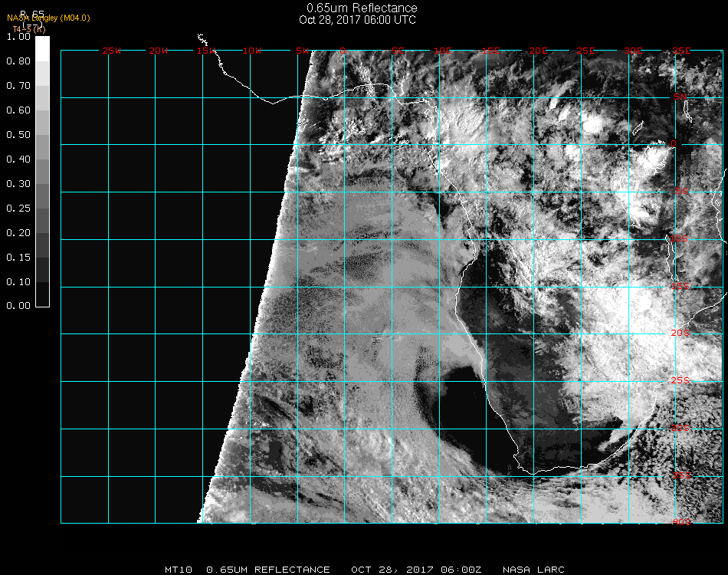Click the 20E longitude label
The height and width of the screenshot is (575, 728).
(539, 51)
